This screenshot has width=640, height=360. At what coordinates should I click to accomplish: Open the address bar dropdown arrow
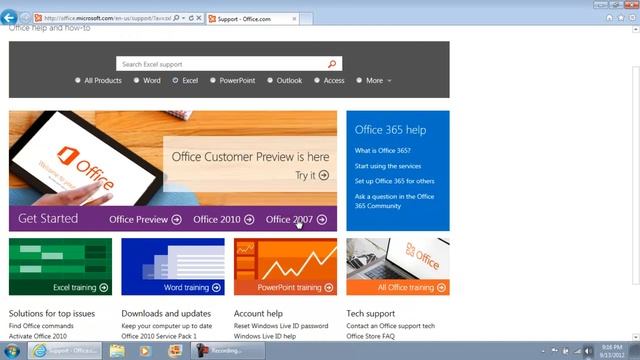[184, 18]
